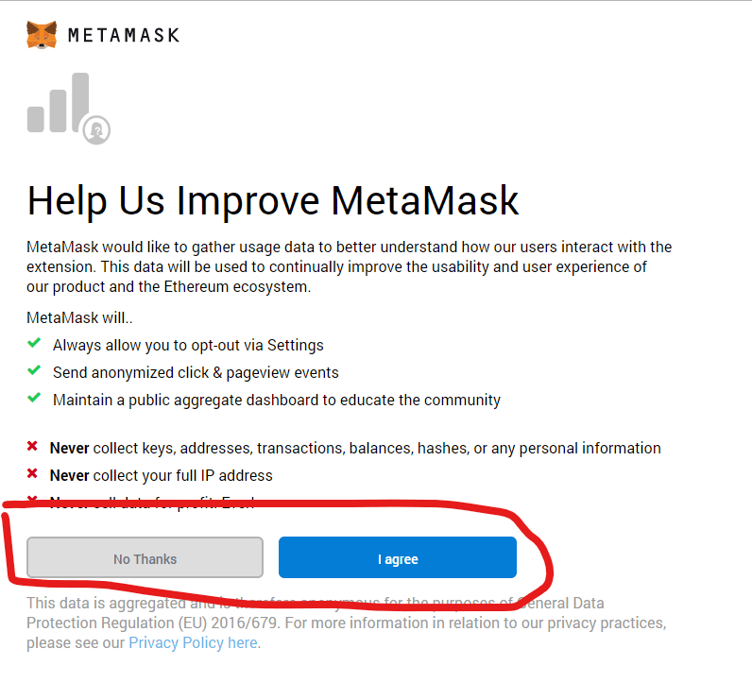Screen dimensions: 752x700
Task: Open the Privacy Policy here link
Action: coord(194,642)
